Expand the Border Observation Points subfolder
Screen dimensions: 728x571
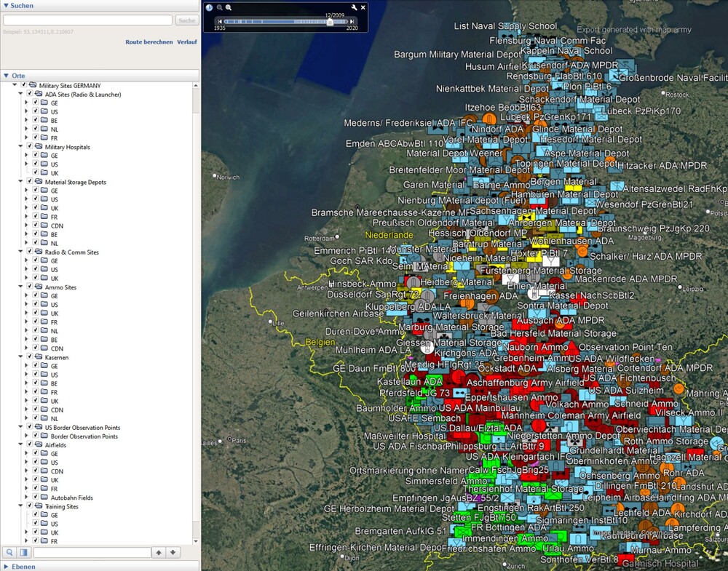[26, 436]
